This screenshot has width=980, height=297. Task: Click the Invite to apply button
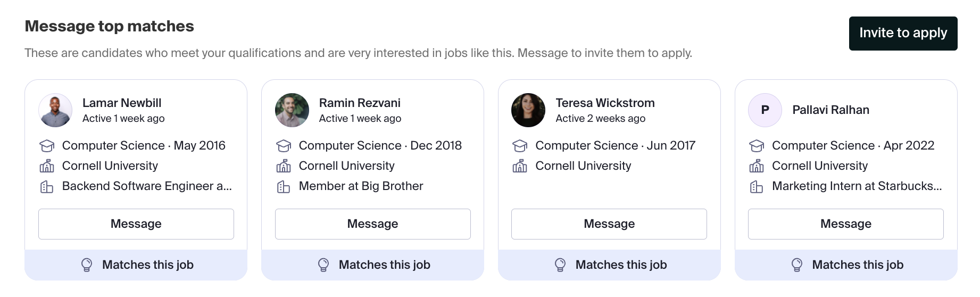(903, 34)
